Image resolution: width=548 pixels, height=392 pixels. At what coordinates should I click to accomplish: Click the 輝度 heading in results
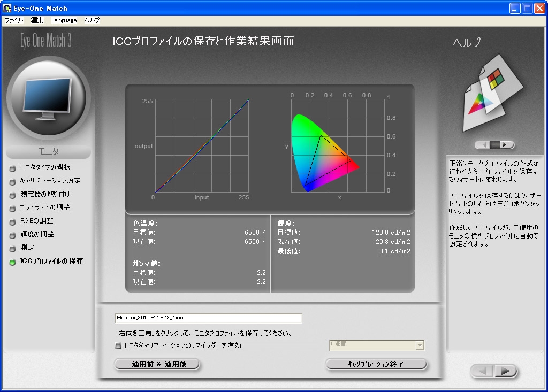[x=286, y=223]
